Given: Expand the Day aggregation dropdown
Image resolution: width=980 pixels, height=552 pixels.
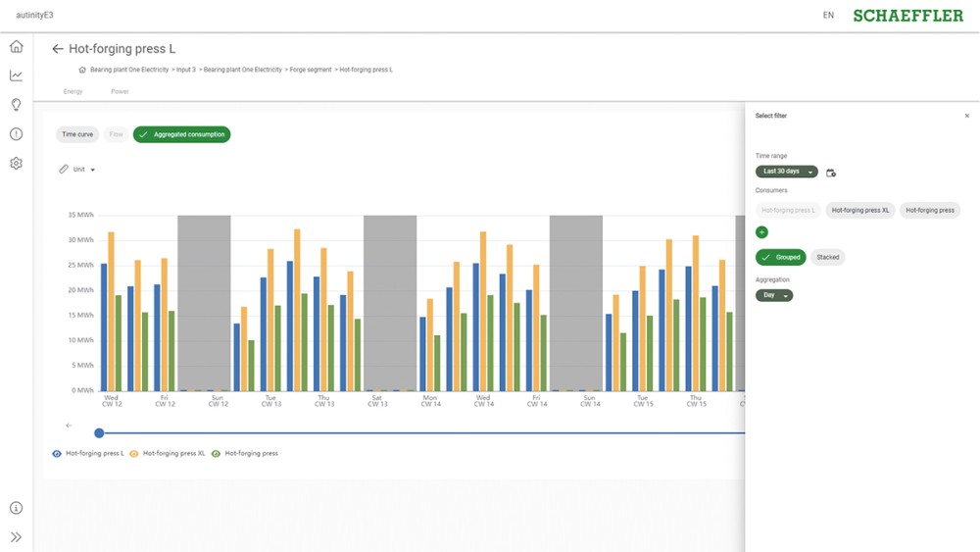Looking at the screenshot, I should pos(774,295).
